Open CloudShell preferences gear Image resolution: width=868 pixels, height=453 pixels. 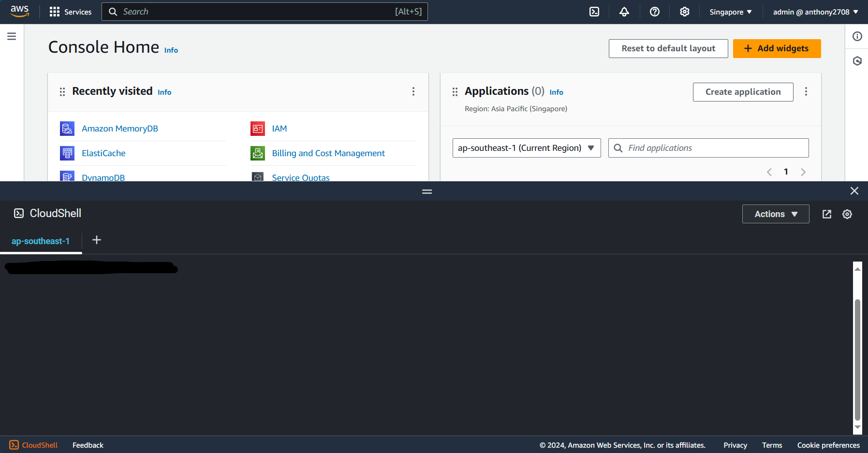coord(847,214)
